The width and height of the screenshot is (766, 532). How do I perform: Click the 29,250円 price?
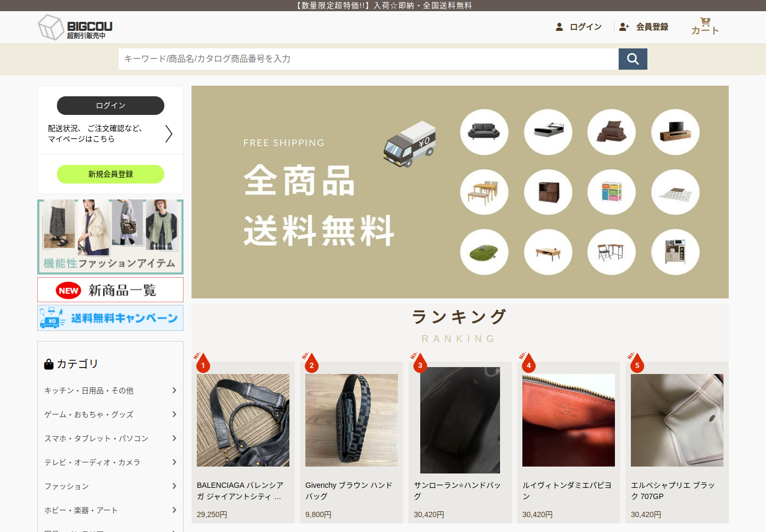point(212,514)
